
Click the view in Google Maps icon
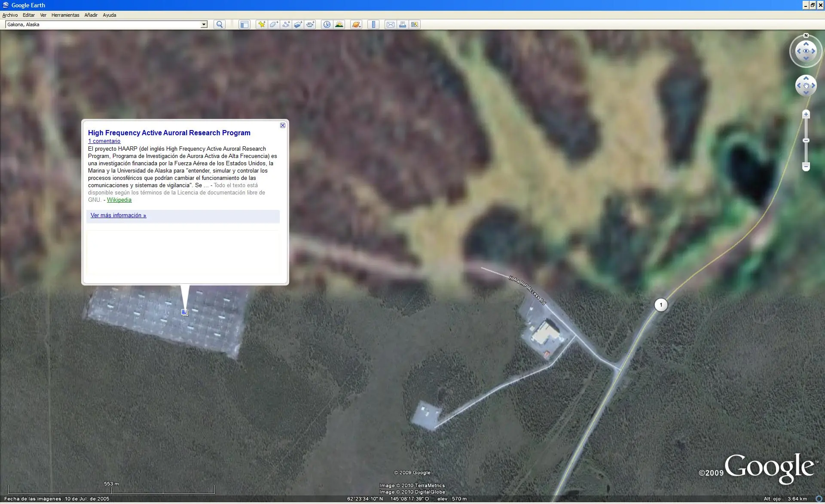(415, 24)
